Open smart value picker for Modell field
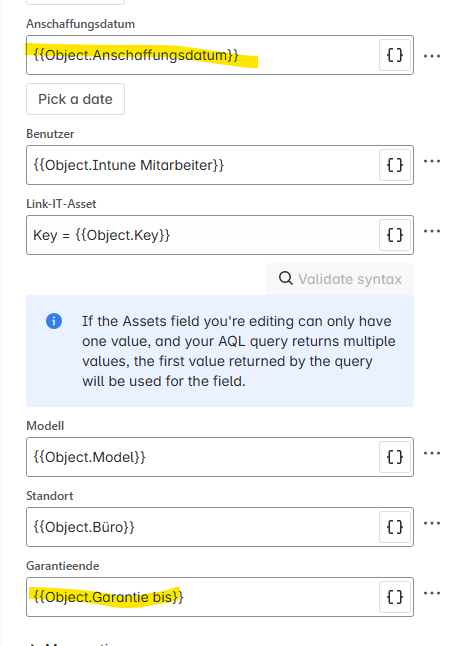456x646 pixels. [x=395, y=457]
